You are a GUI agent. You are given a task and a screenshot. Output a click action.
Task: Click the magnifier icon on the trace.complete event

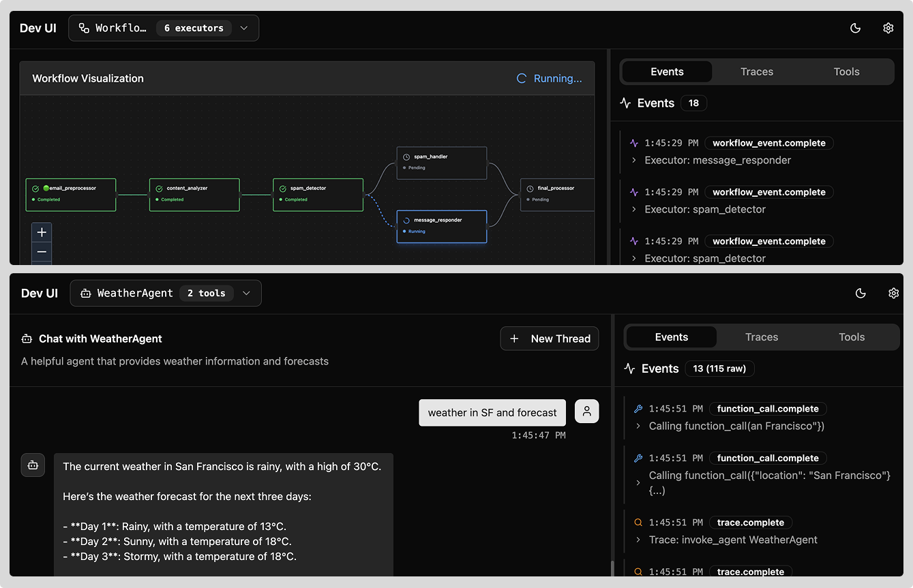[638, 522]
